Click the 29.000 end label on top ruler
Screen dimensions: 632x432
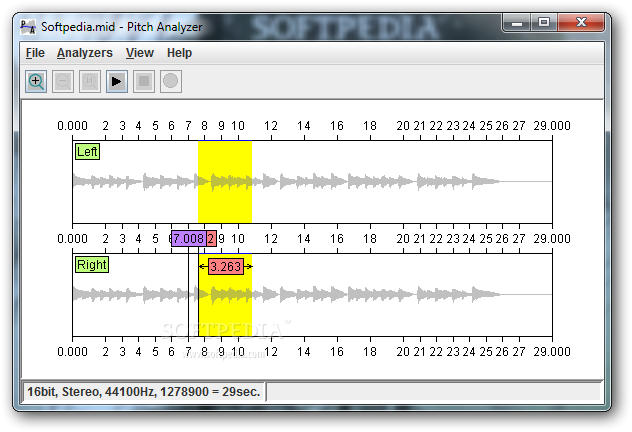(x=552, y=126)
